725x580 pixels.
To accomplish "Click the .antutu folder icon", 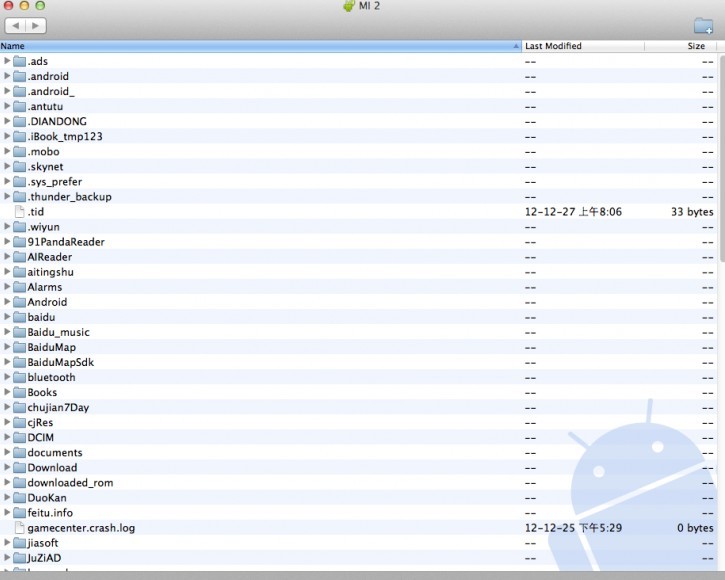I will [19, 106].
